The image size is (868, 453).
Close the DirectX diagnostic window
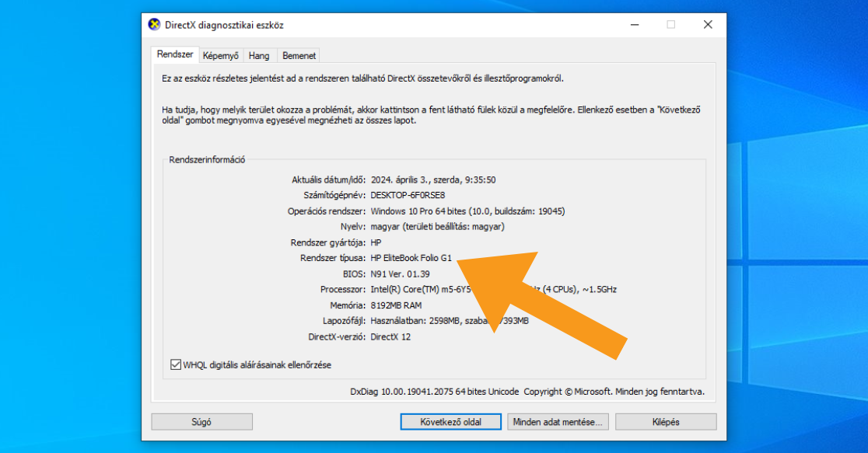707,25
